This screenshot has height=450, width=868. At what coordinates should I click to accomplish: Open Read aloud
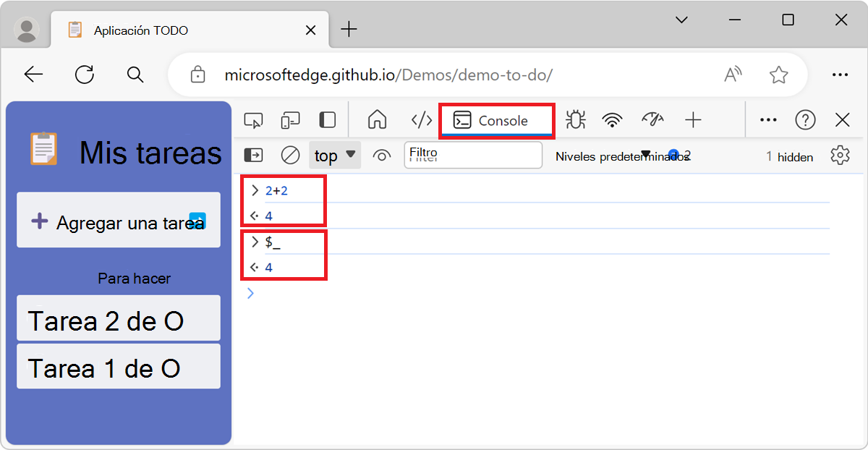tap(733, 75)
